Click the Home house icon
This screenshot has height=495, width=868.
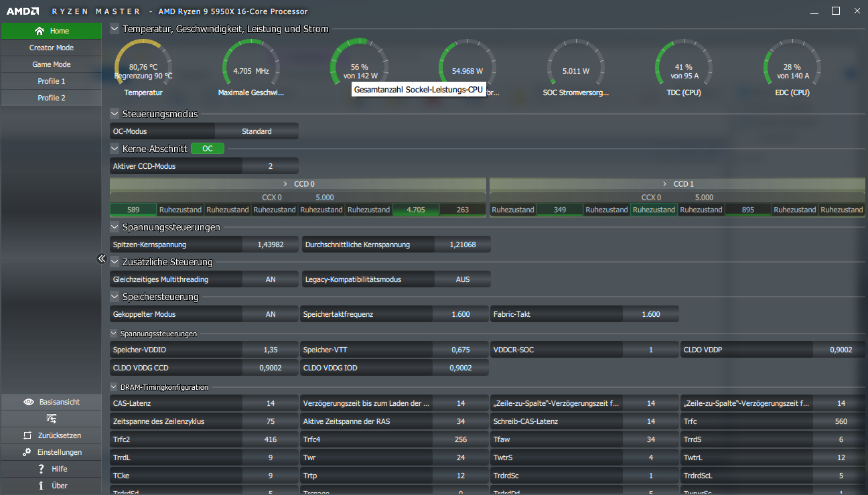(x=40, y=31)
